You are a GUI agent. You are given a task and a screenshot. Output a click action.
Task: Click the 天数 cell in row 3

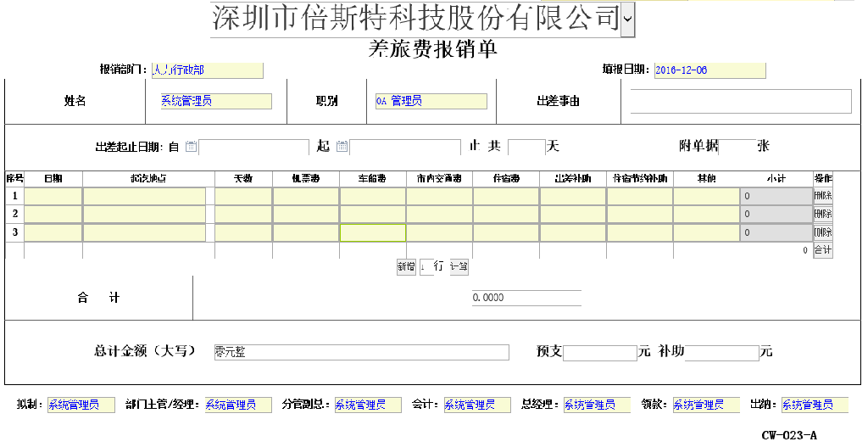[x=243, y=232]
